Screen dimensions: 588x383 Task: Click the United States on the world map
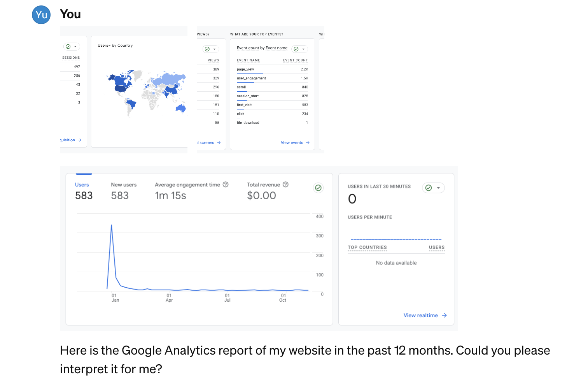(122, 89)
